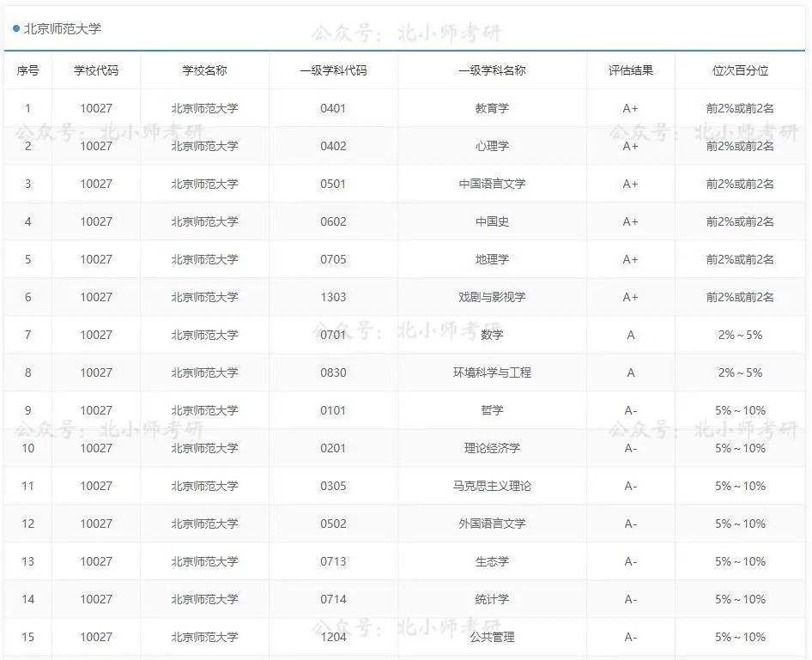Viewport: 812px width, 660px height.
Task: Click subject code 0402
Action: coord(333,146)
